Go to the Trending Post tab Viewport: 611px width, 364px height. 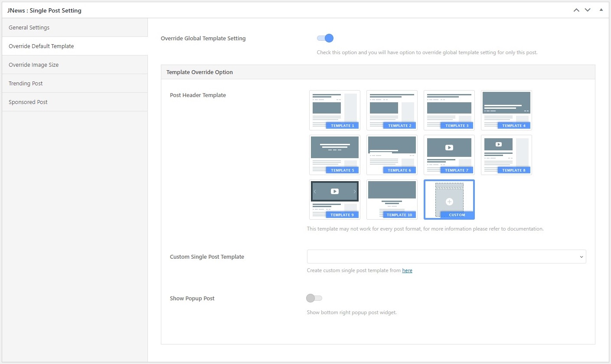coord(75,83)
